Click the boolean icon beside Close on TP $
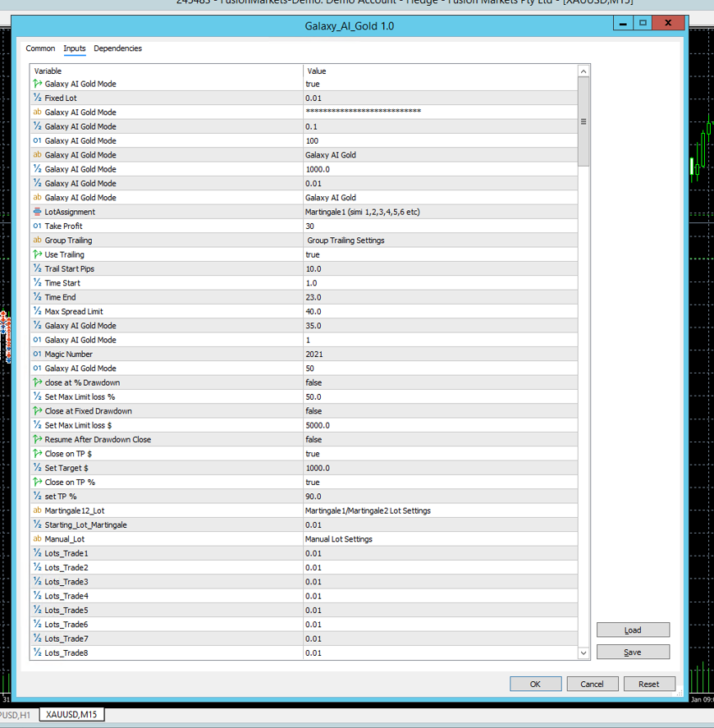 pyautogui.click(x=38, y=454)
